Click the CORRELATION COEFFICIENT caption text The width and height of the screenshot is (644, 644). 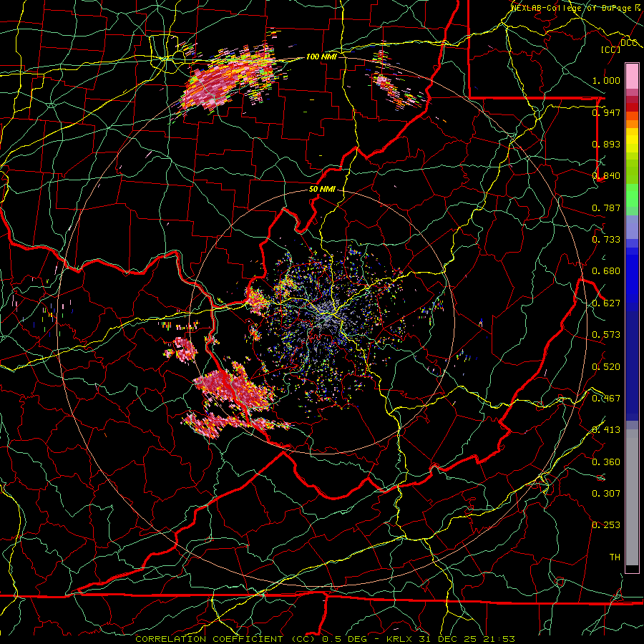(x=209, y=639)
